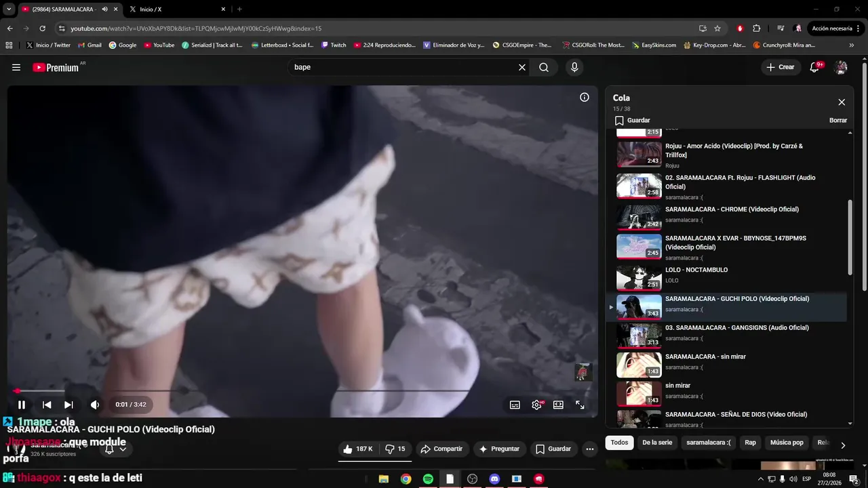The width and height of the screenshot is (868, 488).
Task: Go to YouTube Premium home logo
Action: tap(56, 67)
